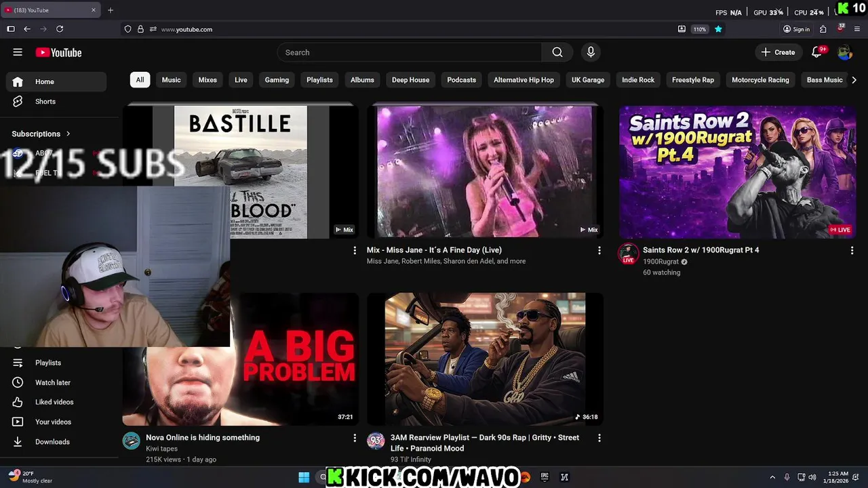
Task: Open the Saints Row 2 livestream thumbnail
Action: [737, 171]
